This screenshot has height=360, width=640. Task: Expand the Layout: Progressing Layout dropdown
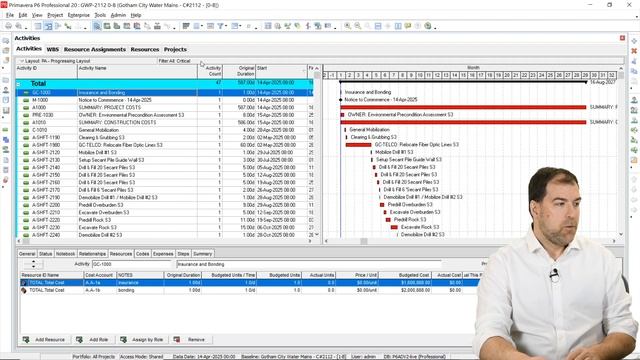(22, 61)
